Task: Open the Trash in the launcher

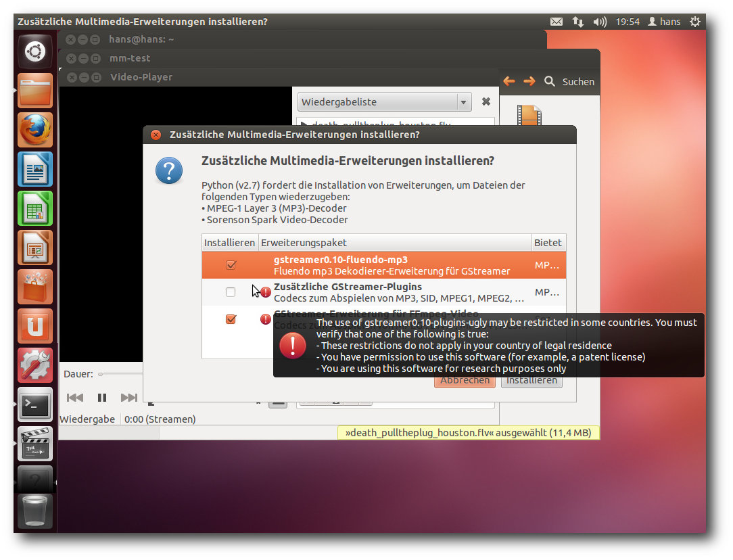Action: pyautogui.click(x=35, y=511)
